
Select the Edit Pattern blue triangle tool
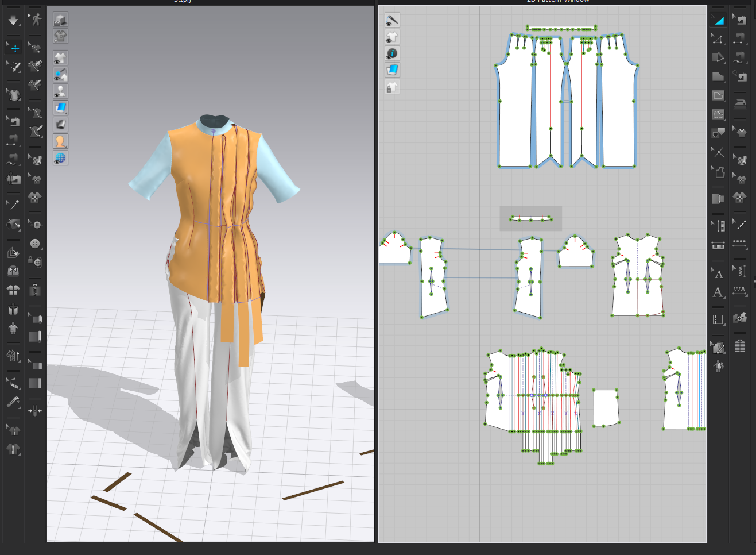[718, 20]
